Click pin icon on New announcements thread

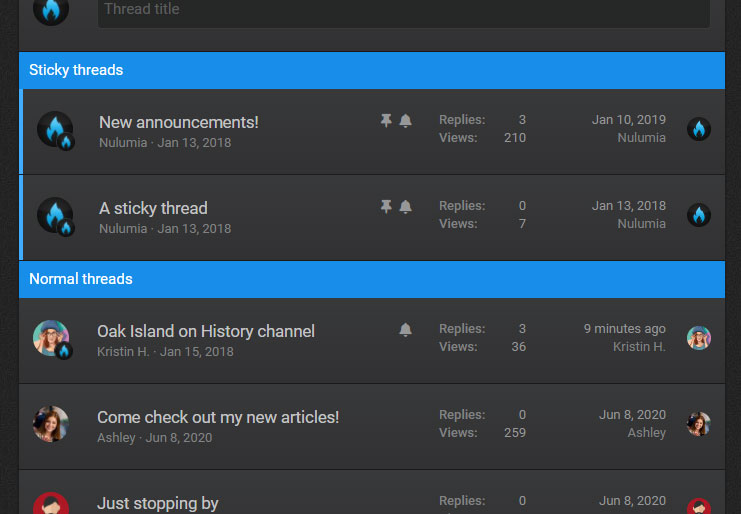coord(386,121)
